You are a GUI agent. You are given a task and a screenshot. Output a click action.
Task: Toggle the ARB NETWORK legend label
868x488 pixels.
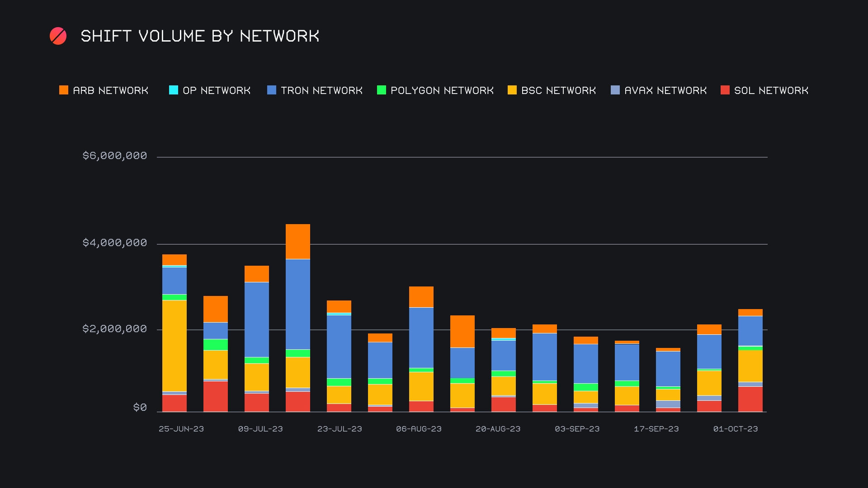111,91
